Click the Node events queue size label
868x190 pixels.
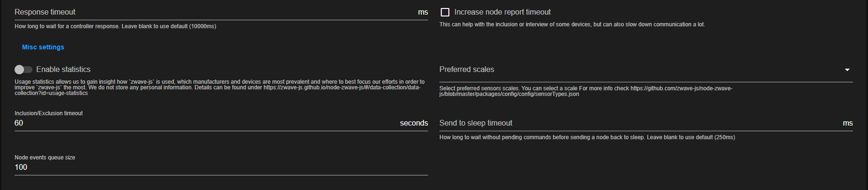pyautogui.click(x=45, y=158)
